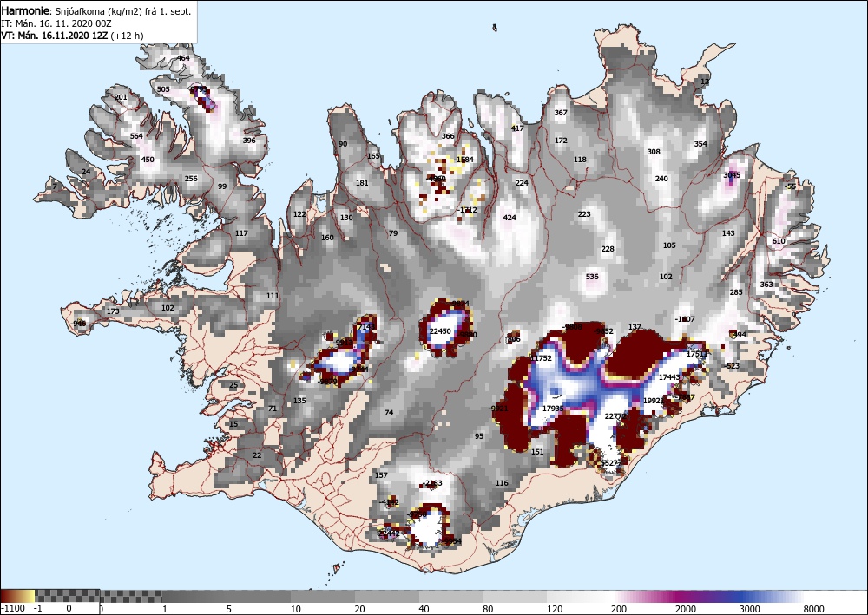Viewport: 868px width, 615px height.
Task: Click the Harmonie Snjóafkoma title line
Action: click(96, 11)
